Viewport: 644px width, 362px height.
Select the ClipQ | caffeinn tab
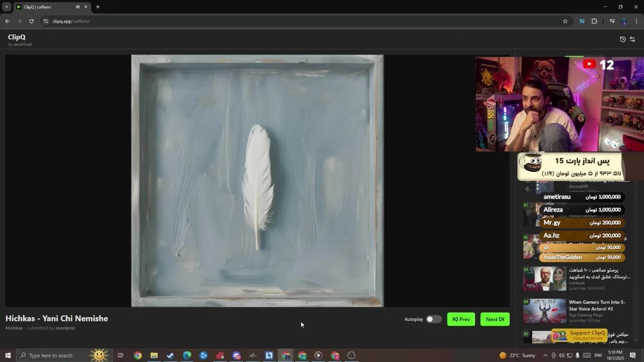(x=52, y=7)
